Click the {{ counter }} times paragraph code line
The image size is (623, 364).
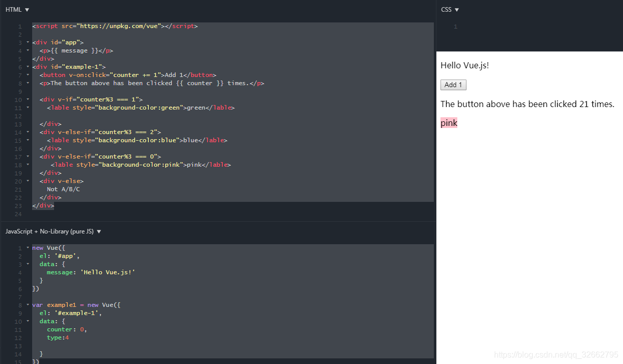coord(151,83)
